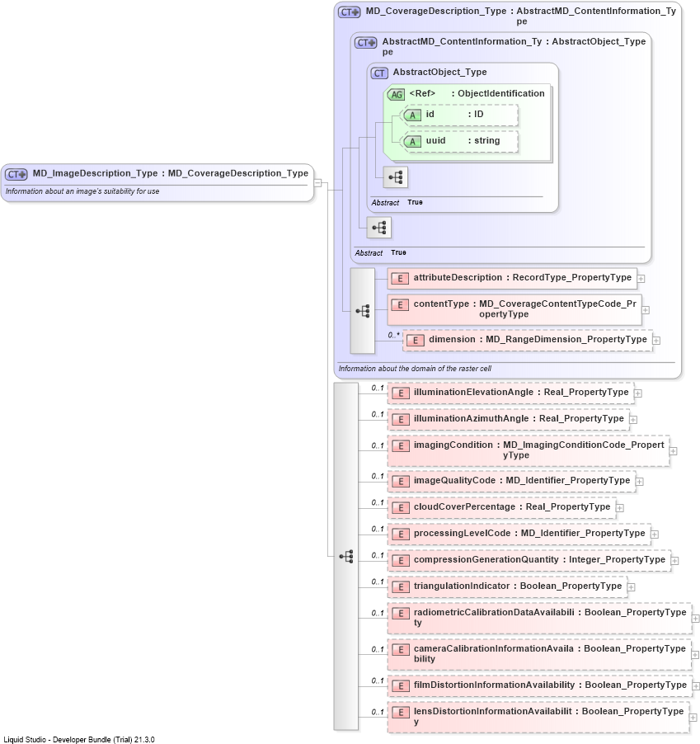Select the sequence icon left of contentType
This screenshot has height=744, width=700.
(x=363, y=311)
